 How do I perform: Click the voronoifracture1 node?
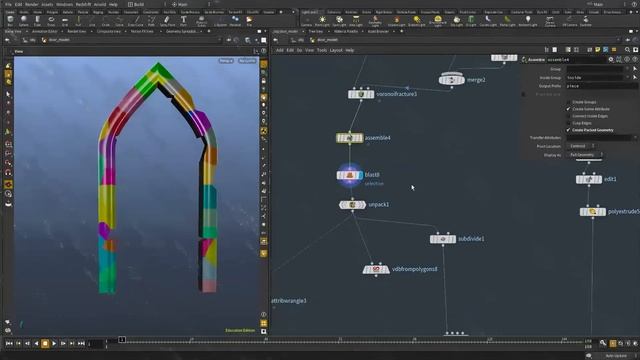pyautogui.click(x=361, y=94)
